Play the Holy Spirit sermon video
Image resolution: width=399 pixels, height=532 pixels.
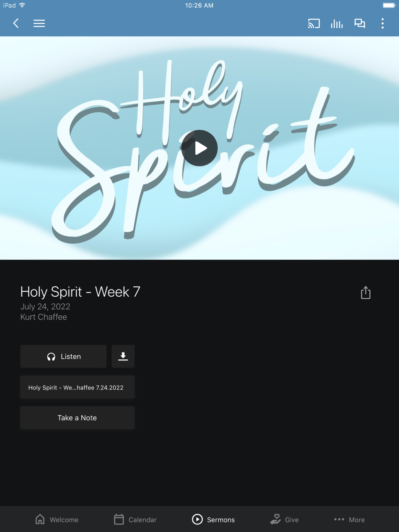(199, 148)
